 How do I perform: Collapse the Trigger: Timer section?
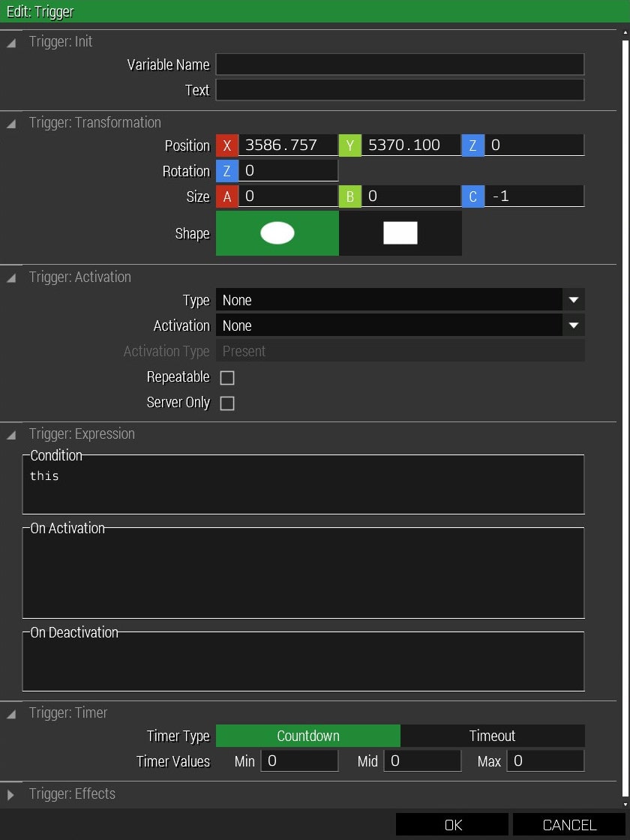click(x=10, y=713)
